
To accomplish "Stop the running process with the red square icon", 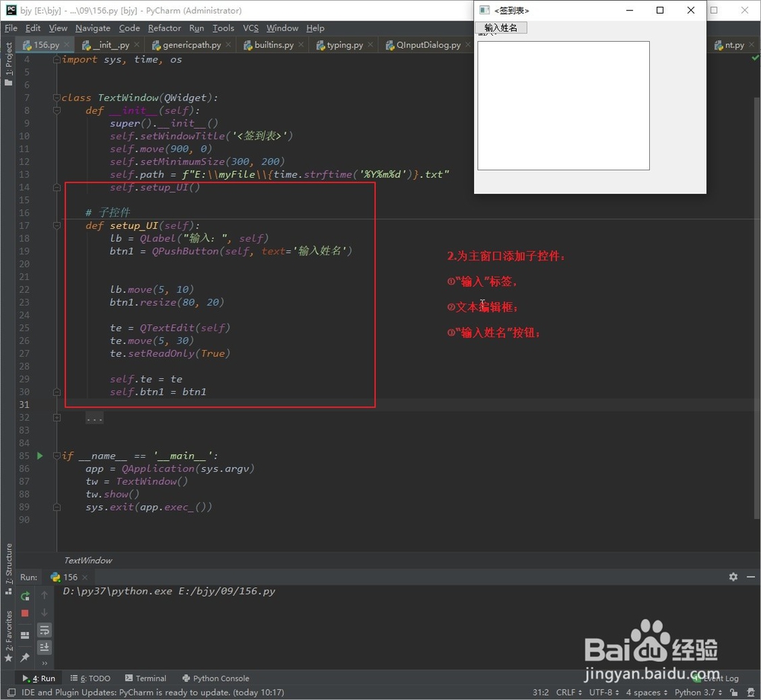I will [x=24, y=612].
